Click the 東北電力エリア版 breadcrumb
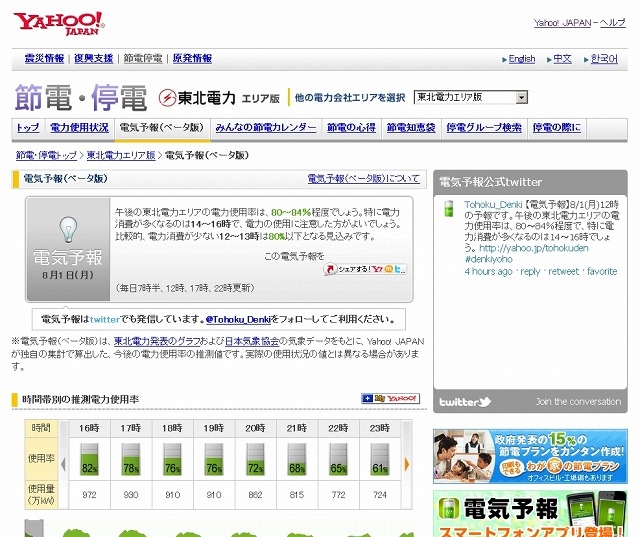The height and width of the screenshot is (537, 640). click(121, 155)
